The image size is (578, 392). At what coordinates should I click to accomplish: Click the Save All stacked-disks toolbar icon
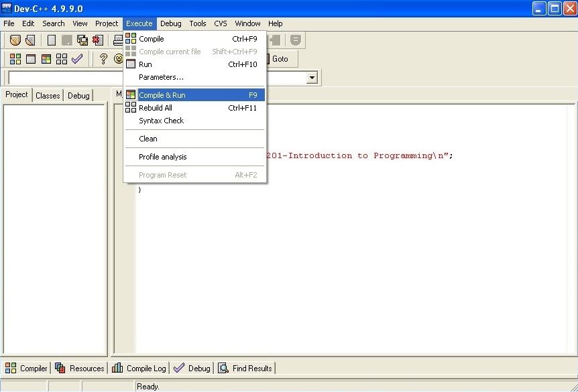pos(82,40)
